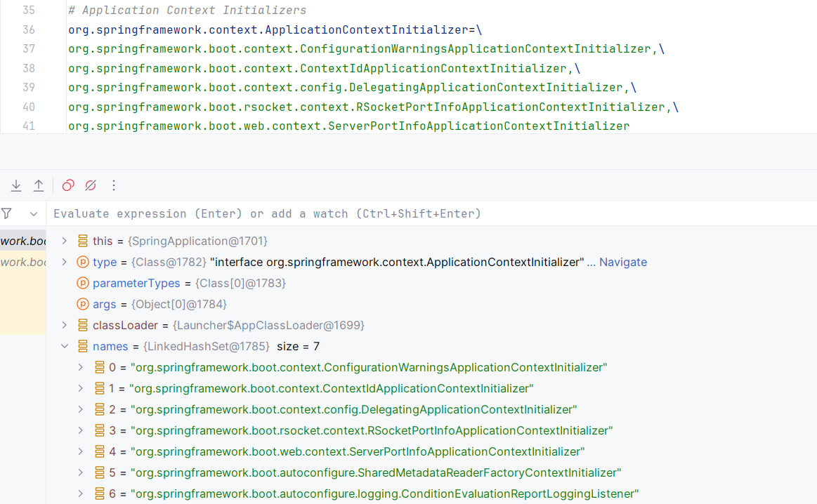Select the {Class[0]@1783} value
Viewport: 817px width, 504px height.
(240, 284)
